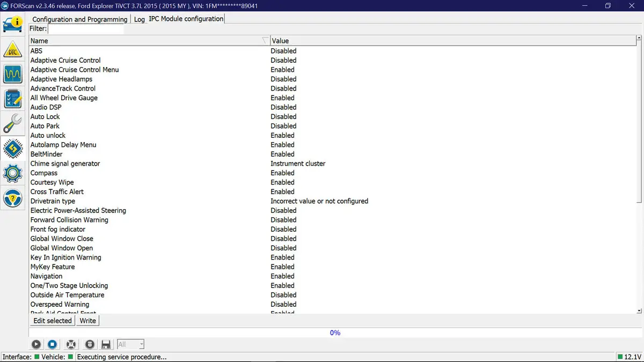This screenshot has height=362, width=644.
Task: Select the Navigation row
Action: click(332, 276)
